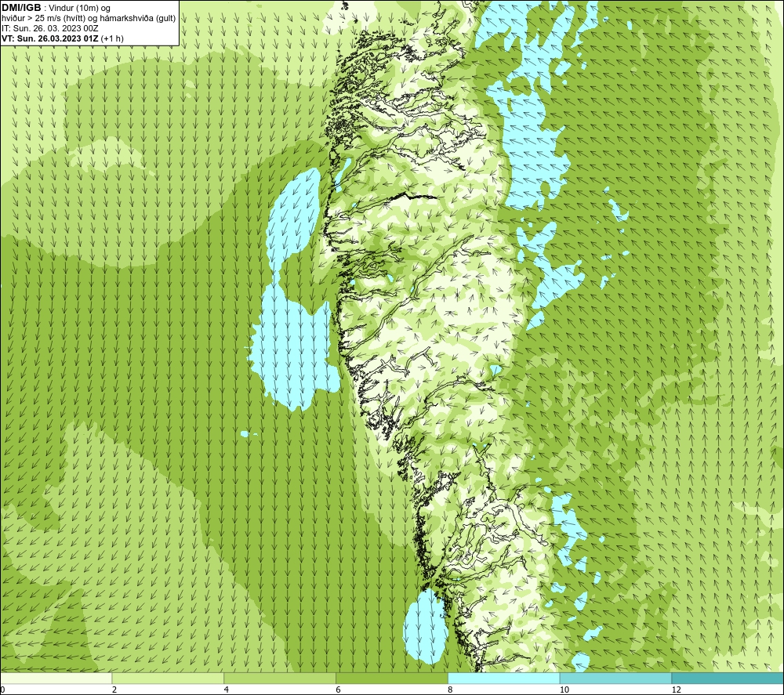Screen dimensions: 784x695
Task: Click the legend scale value 12
Action: pos(677,690)
